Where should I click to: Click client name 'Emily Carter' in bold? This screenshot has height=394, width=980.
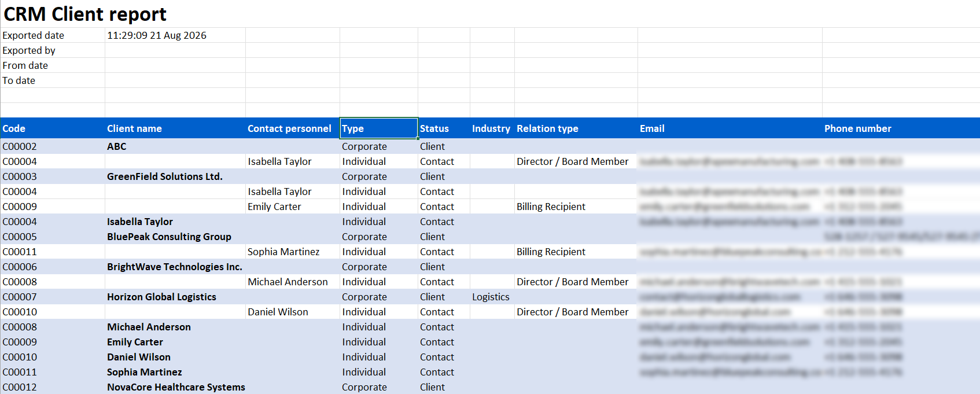(x=135, y=342)
